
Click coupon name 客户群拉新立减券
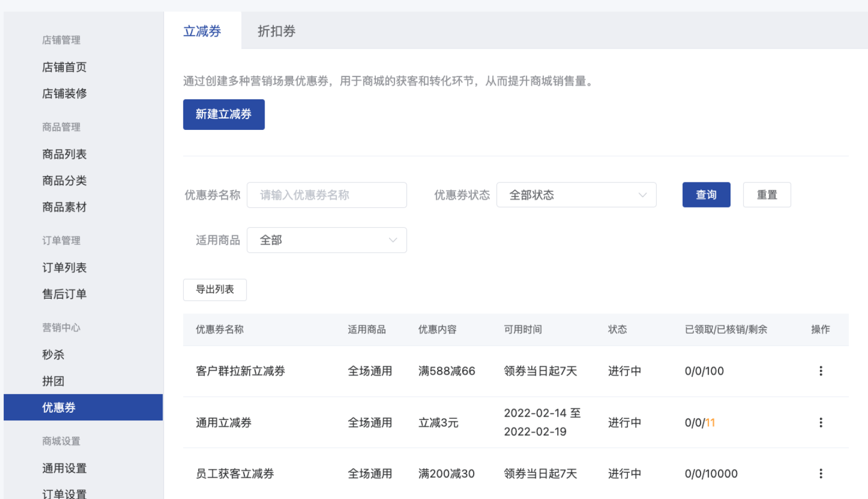[x=241, y=371]
